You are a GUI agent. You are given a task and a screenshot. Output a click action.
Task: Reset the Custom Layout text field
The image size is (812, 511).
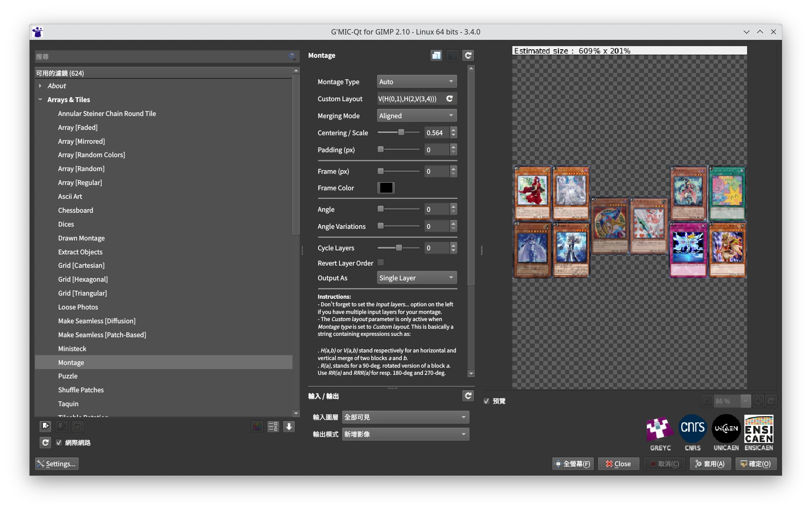(x=450, y=99)
